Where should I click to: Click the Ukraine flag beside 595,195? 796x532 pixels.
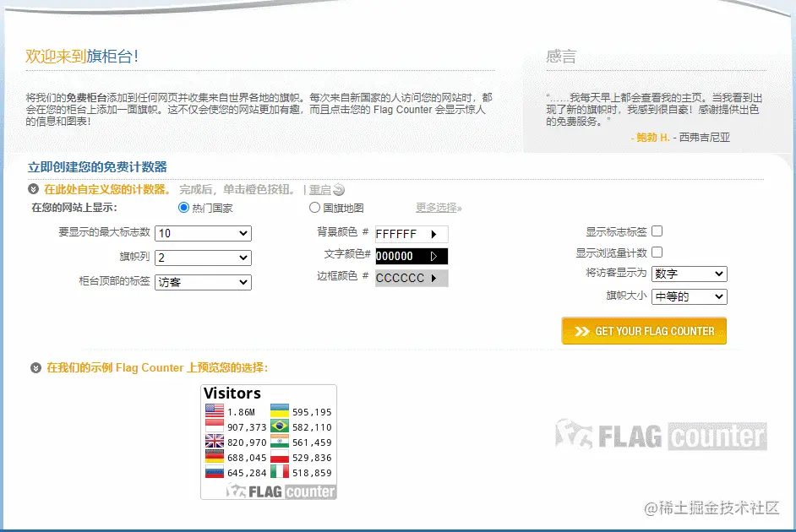280,410
